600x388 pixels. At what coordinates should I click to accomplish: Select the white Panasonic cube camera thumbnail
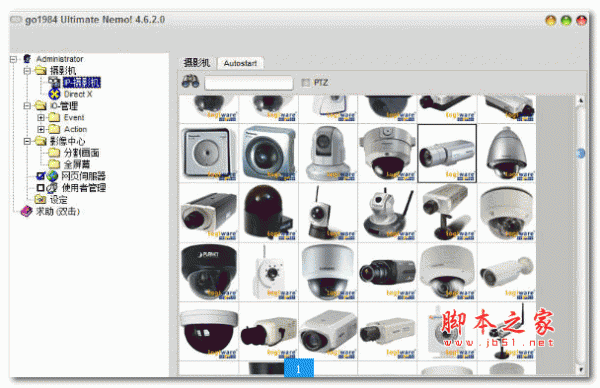point(209,153)
